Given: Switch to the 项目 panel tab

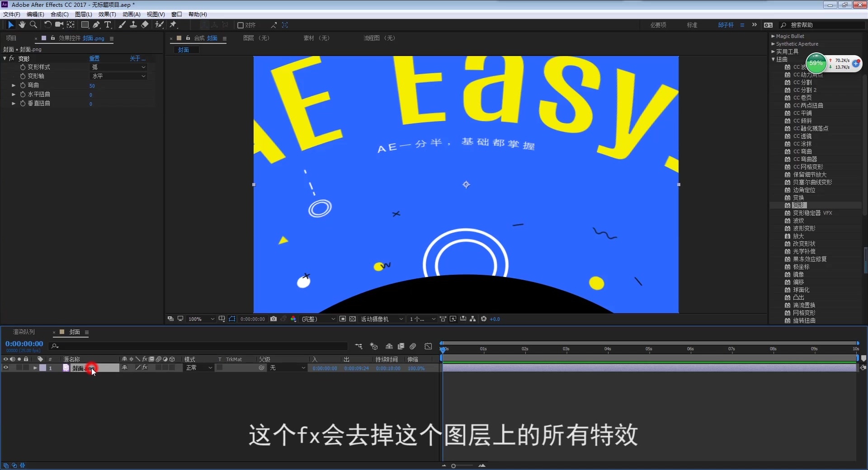Looking at the screenshot, I should pyautogui.click(x=11, y=38).
